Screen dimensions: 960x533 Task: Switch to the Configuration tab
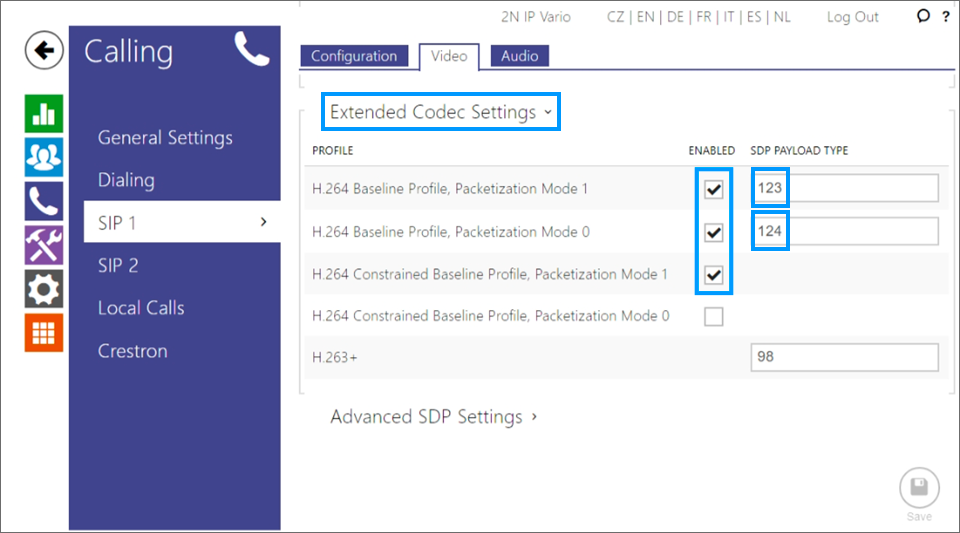[354, 56]
